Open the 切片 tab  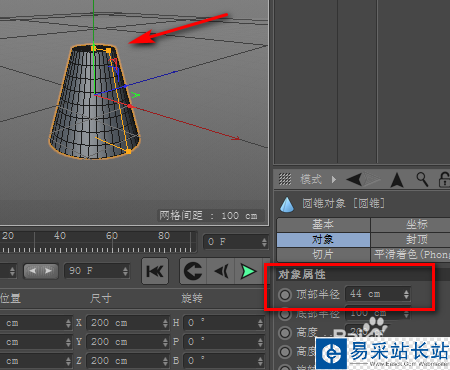coord(323,255)
